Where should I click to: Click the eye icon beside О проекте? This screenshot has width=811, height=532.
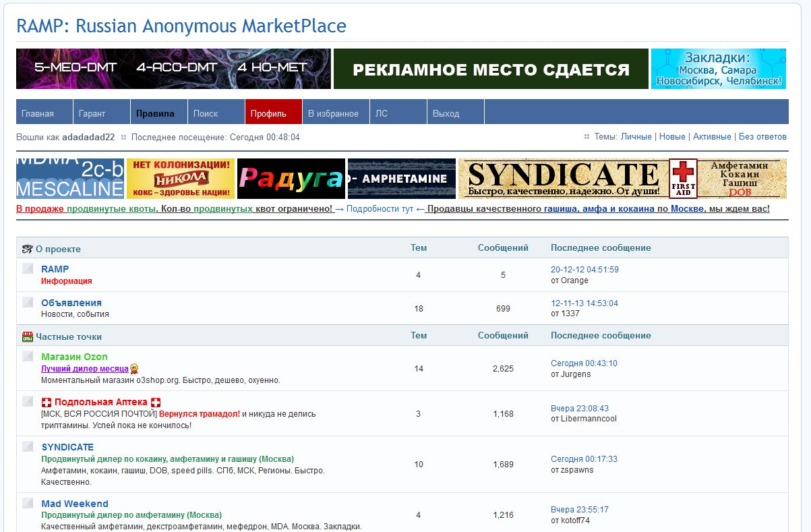coord(27,249)
